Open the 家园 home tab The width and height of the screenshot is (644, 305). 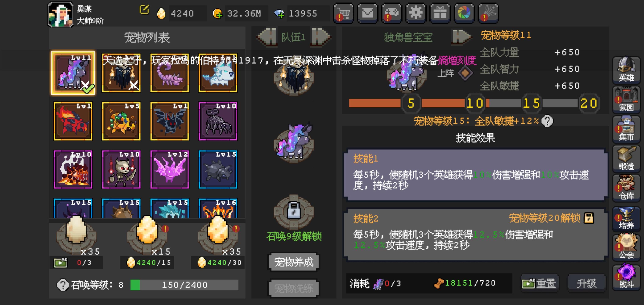626,100
